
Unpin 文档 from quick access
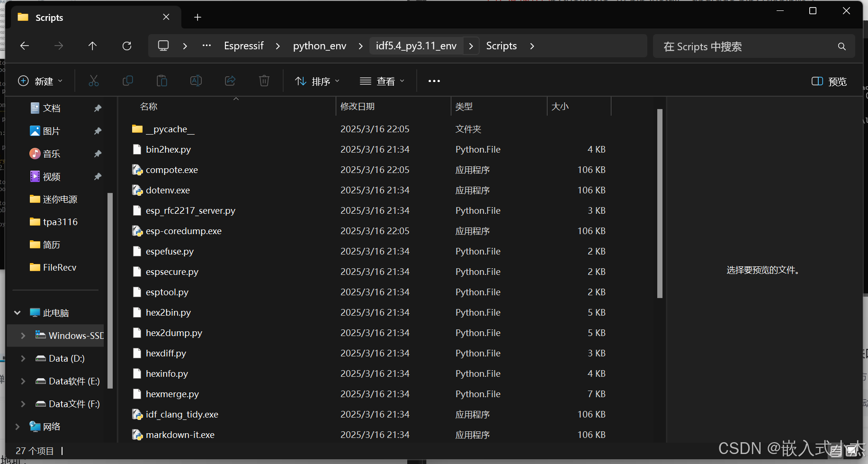(98, 108)
